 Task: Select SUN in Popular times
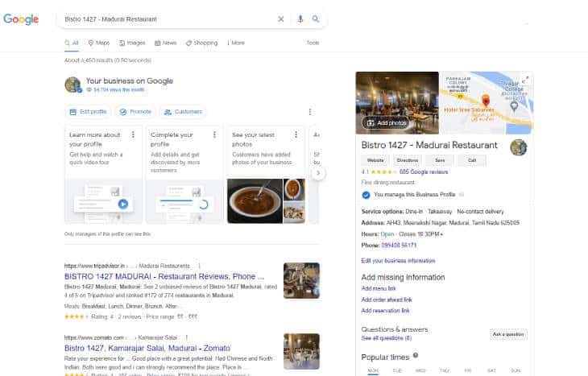516,370
